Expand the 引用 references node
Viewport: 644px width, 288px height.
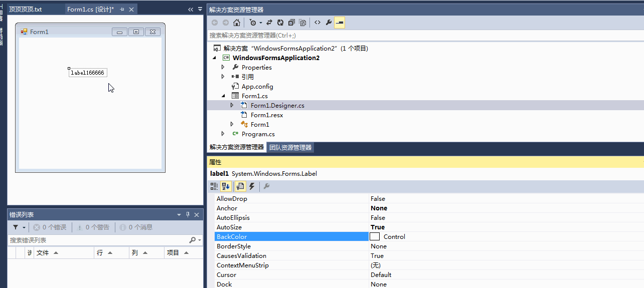click(x=223, y=77)
